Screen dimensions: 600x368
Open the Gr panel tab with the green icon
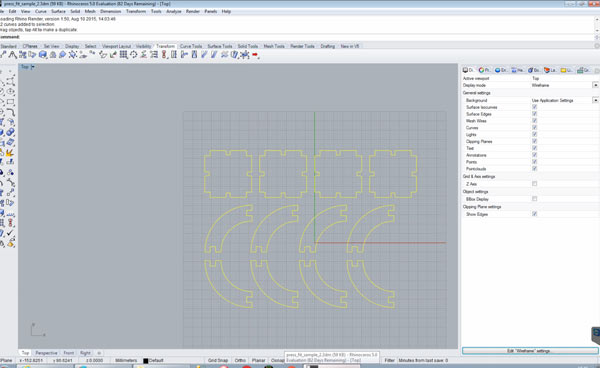click(x=583, y=70)
